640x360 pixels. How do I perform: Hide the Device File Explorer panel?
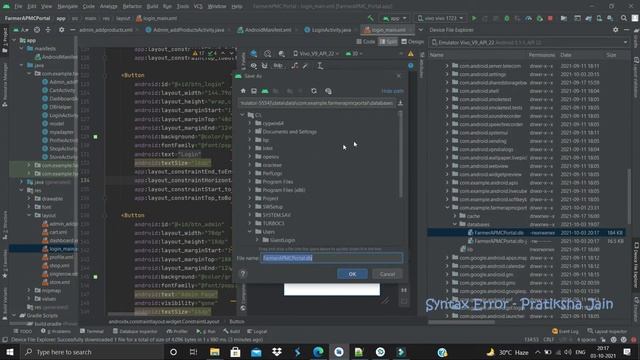pyautogui.click(x=627, y=30)
